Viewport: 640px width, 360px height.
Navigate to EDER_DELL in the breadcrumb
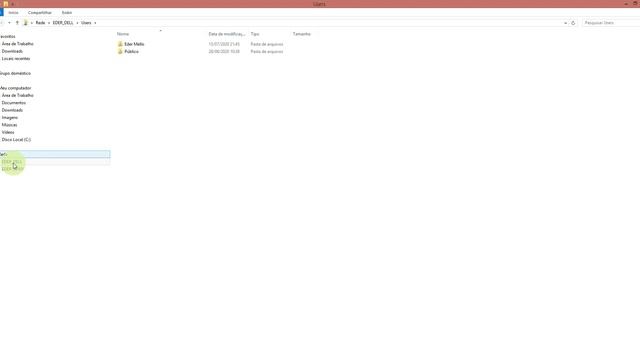click(x=63, y=23)
